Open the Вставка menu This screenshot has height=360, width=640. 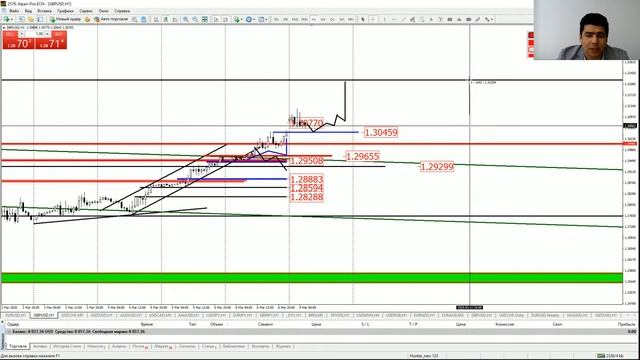44,11
